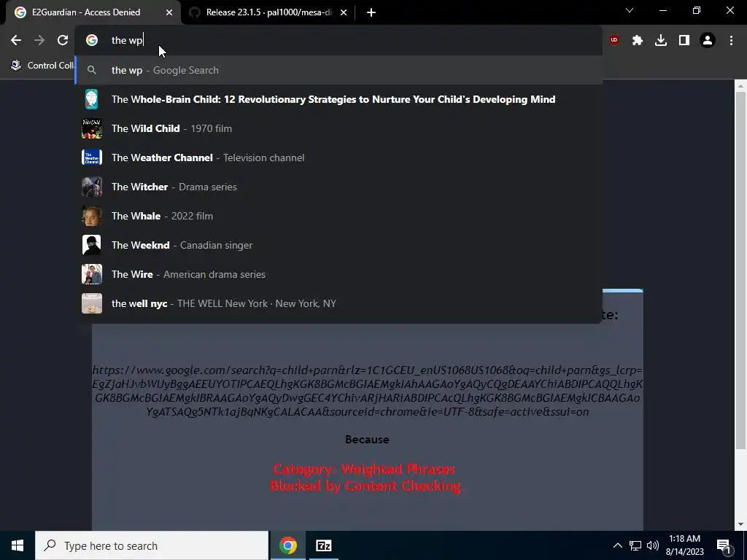Click The Wire series thumbnail
The image size is (747, 560).
[x=91, y=274]
